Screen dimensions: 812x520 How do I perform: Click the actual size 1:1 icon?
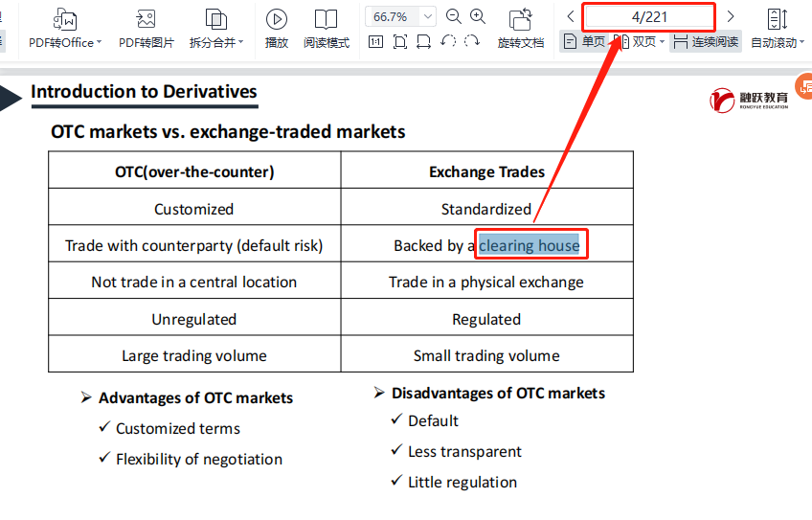click(375, 41)
